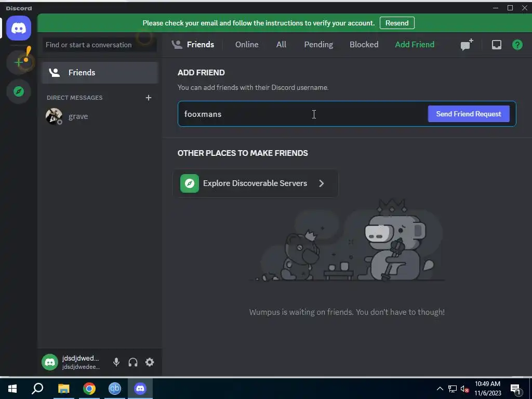Click Resend verification email button
Screen dimensions: 532x399
pos(397,23)
